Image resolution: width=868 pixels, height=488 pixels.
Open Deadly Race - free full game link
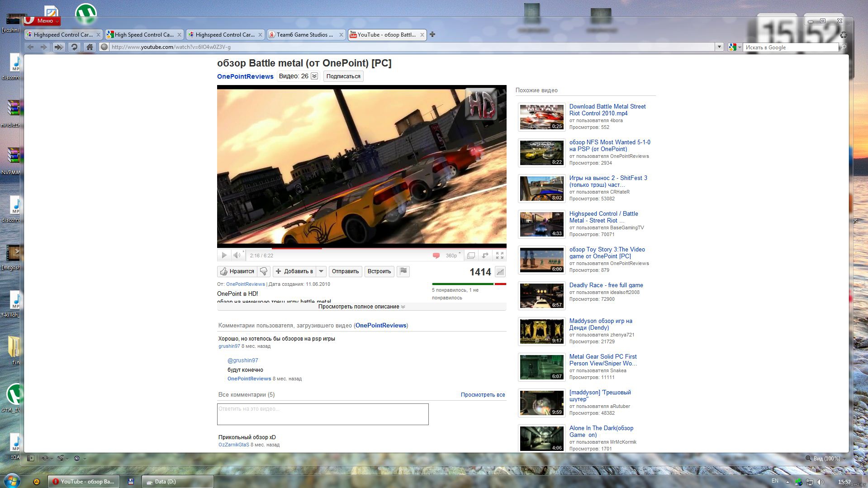[606, 285]
